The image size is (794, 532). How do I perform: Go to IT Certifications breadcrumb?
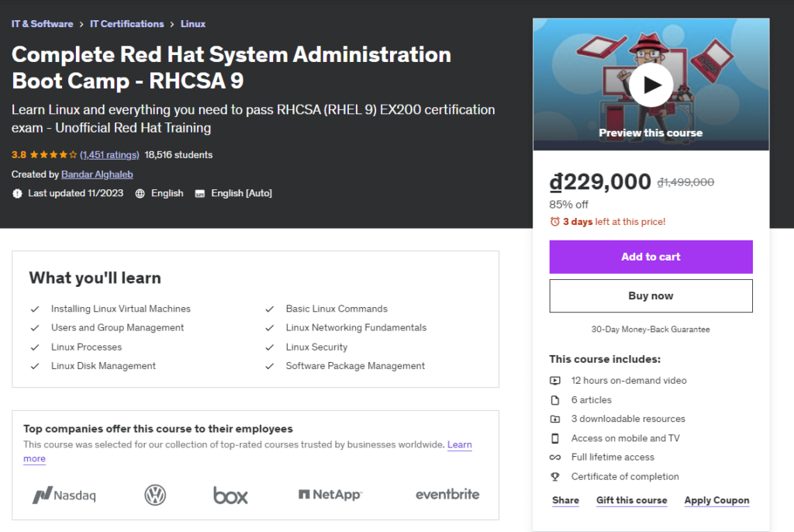127,24
